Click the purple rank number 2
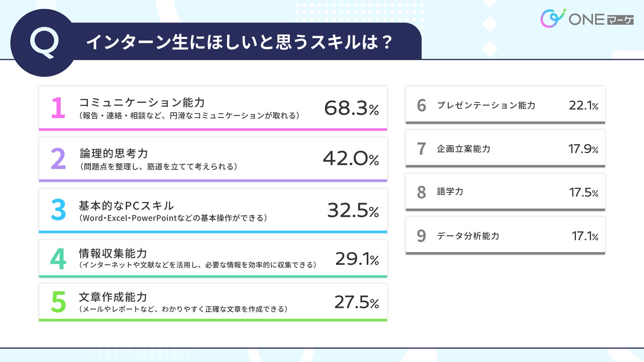Screen dimensions: 644x362 [x=58, y=159]
